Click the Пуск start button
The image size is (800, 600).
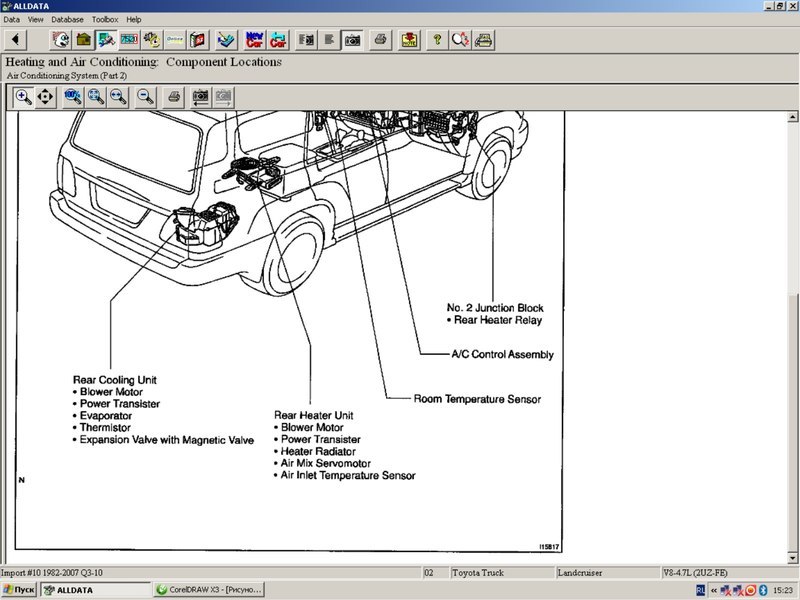pos(19,590)
